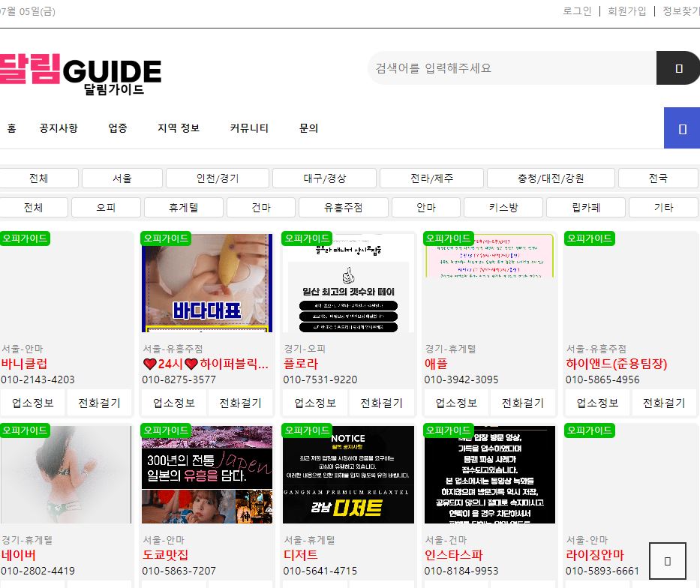This screenshot has width=700, height=588.
Task: Filter by 오피 category
Action: pyautogui.click(x=107, y=208)
